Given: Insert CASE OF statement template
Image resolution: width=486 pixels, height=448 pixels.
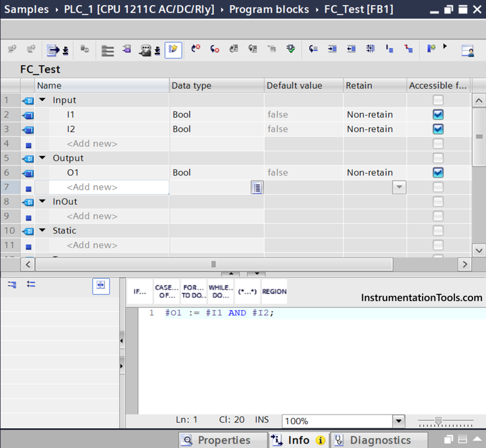Looking at the screenshot, I should [166, 292].
